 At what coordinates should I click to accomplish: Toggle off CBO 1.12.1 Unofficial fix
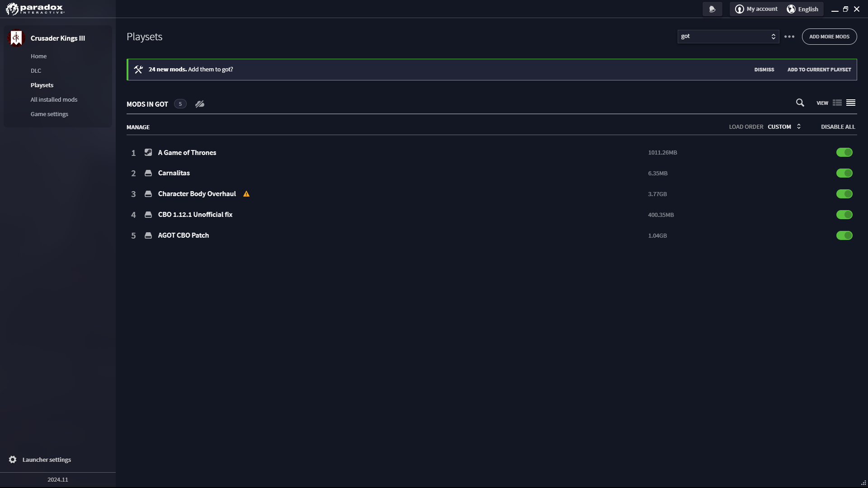pyautogui.click(x=844, y=215)
